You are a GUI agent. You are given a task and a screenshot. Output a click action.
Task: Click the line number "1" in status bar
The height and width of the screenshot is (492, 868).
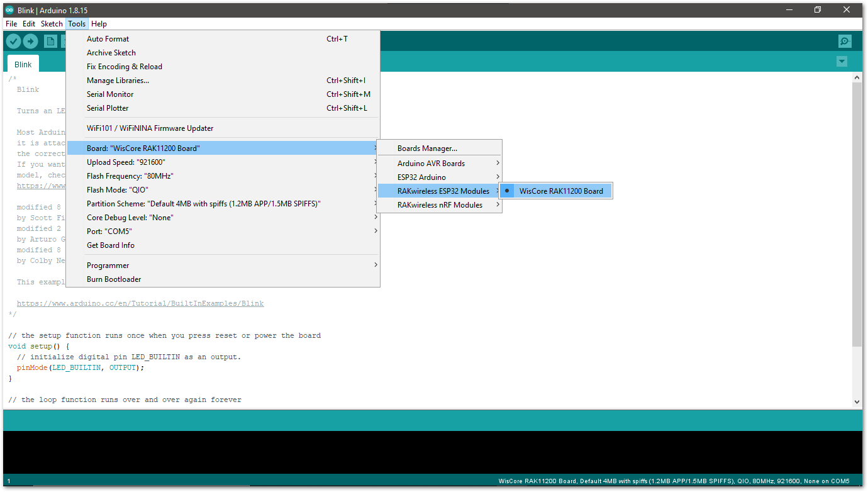click(9, 481)
